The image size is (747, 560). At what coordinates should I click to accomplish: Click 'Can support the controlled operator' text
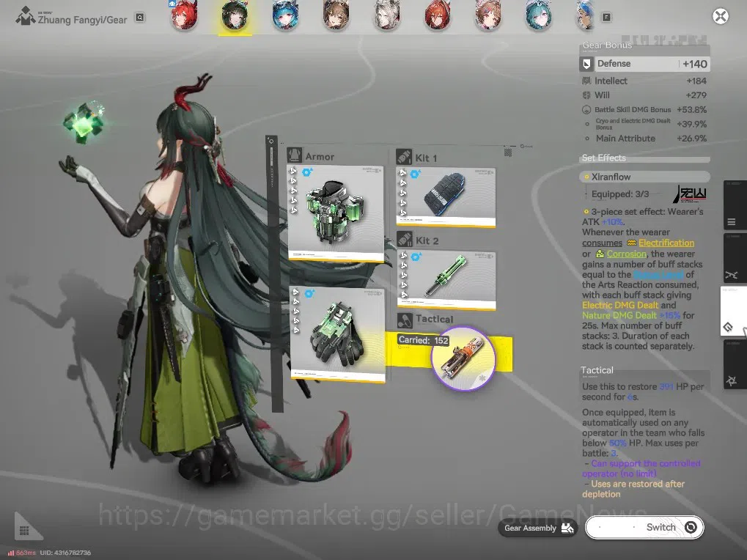[x=641, y=468]
